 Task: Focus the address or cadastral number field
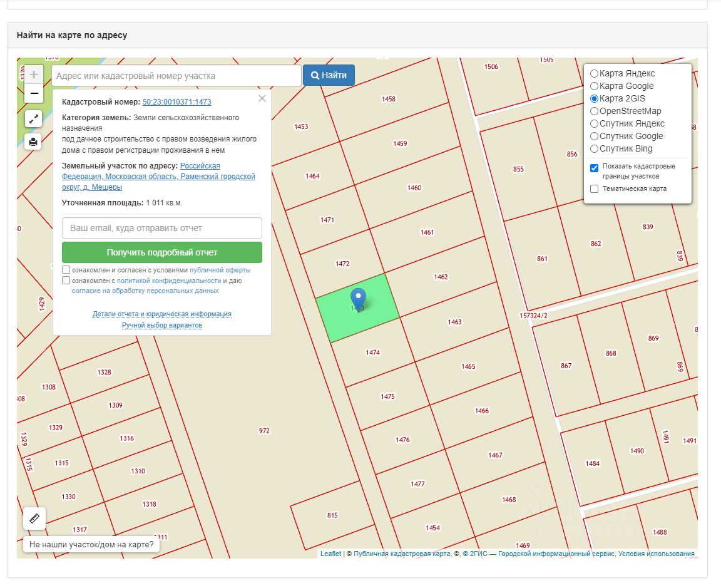(176, 75)
